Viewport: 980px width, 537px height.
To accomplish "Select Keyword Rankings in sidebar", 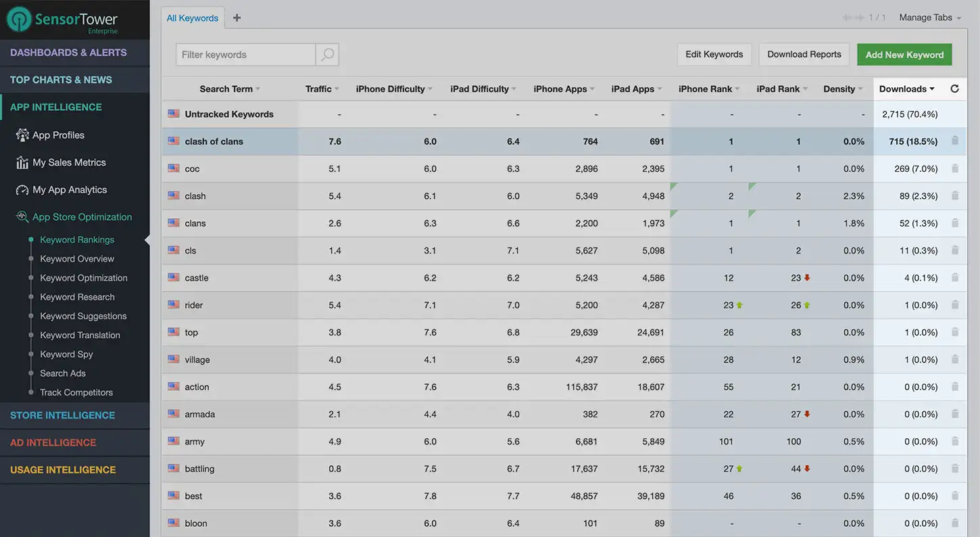I will 77,239.
